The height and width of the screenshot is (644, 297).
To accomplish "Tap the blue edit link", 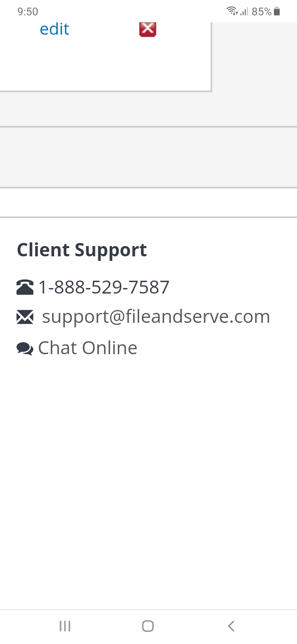I will pos(54,29).
